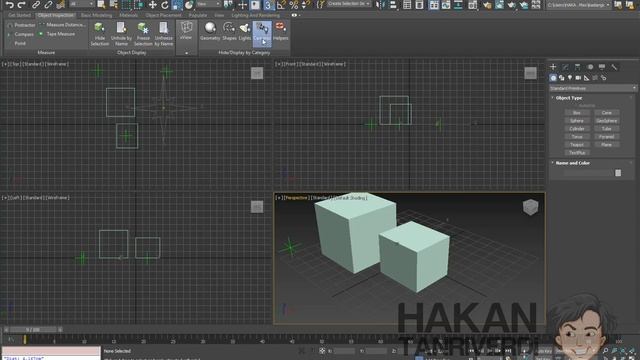Toggle Shapes category display
Image resolution: width=640 pixels, height=360 pixels.
[x=229, y=31]
